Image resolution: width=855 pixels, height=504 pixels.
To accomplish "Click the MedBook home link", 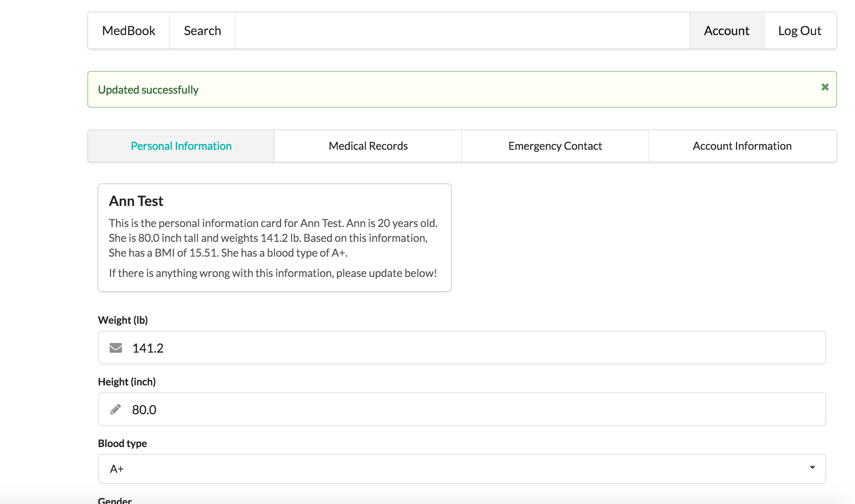I will tap(129, 31).
